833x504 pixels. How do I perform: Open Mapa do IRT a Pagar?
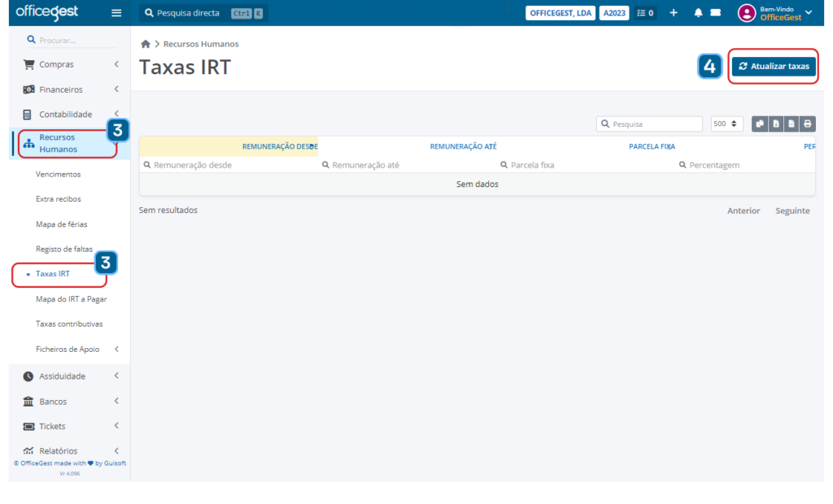pyautogui.click(x=72, y=299)
